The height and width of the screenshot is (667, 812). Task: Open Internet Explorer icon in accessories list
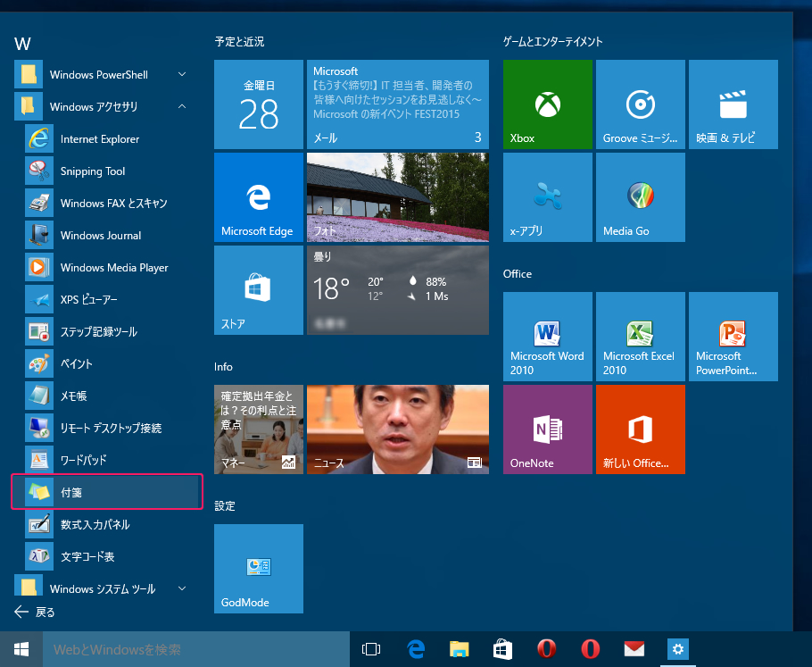coord(39,139)
